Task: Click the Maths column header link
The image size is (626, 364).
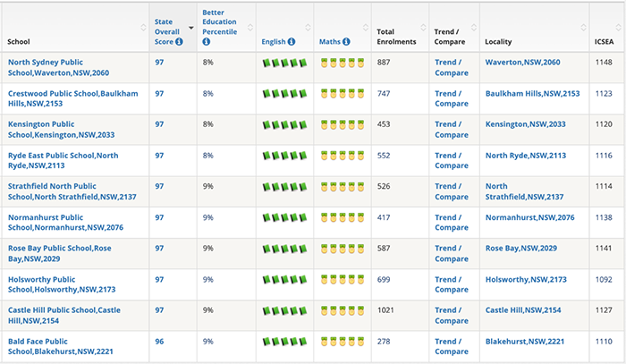Action: [x=329, y=42]
